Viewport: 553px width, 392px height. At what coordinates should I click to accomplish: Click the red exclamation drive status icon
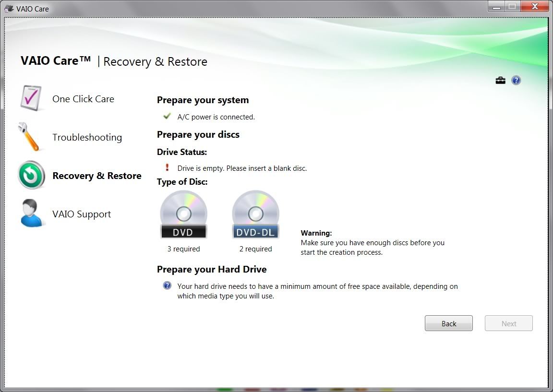point(167,167)
